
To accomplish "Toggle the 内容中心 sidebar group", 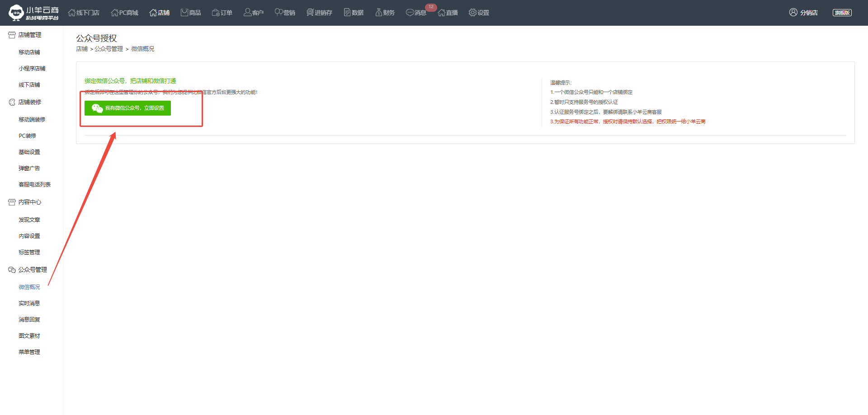I will pyautogui.click(x=29, y=202).
